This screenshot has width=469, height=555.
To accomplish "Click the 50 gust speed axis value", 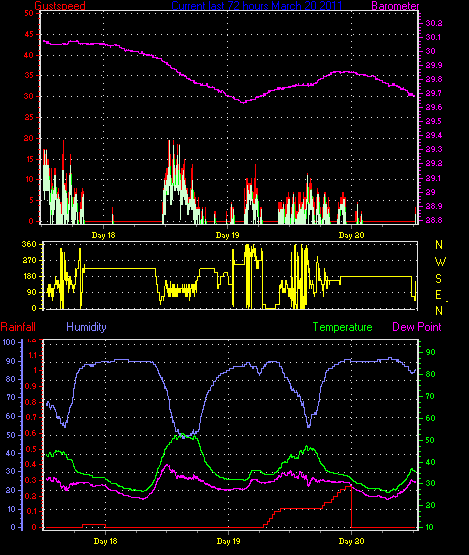I will tap(29, 13).
